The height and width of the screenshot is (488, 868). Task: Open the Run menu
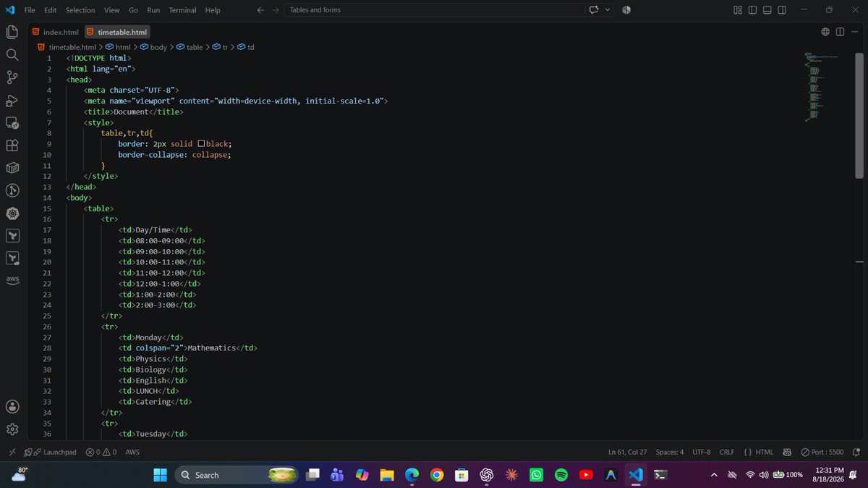click(153, 10)
